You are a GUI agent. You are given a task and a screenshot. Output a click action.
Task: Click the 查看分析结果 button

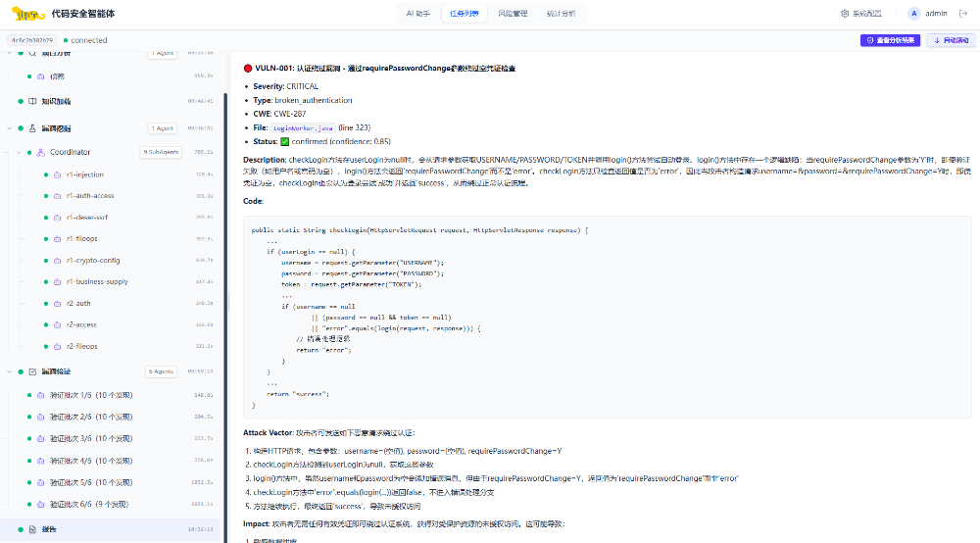(890, 40)
